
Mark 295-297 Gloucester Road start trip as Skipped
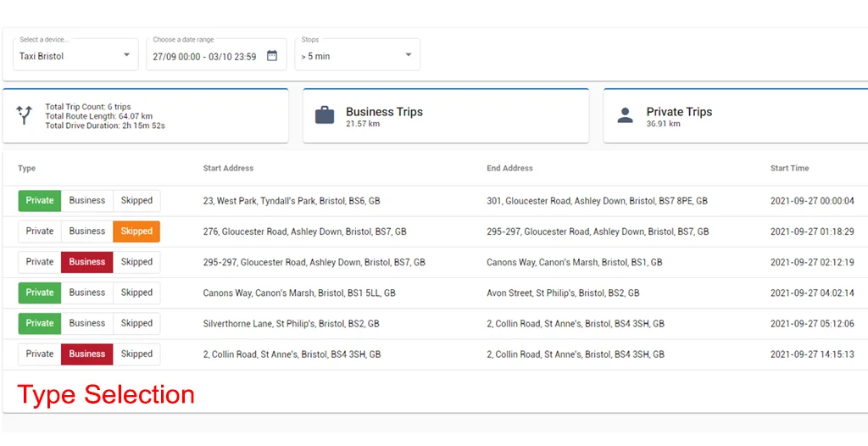[x=136, y=262]
